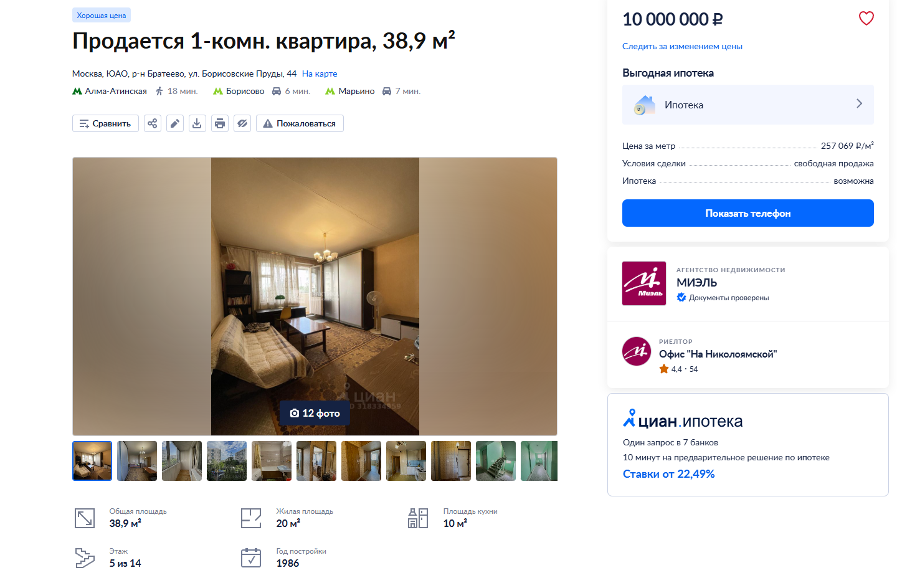Click the Сравнить button
The height and width of the screenshot is (588, 897).
coord(105,123)
